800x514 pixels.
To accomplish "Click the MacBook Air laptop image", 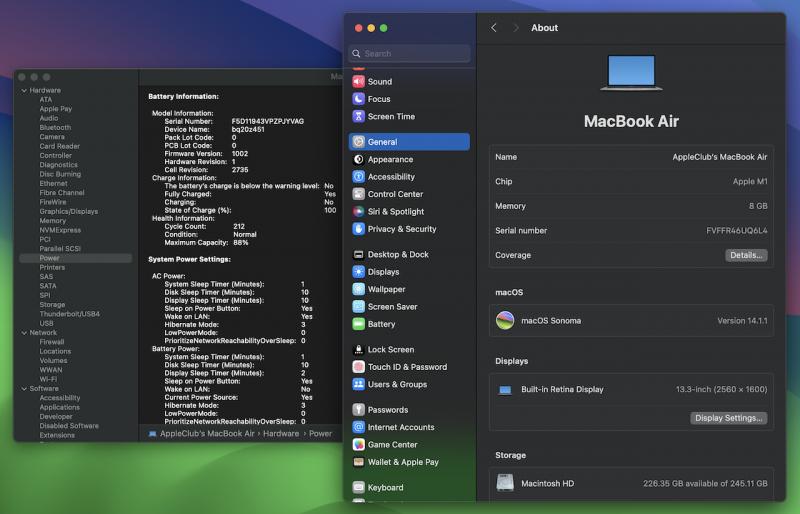I will pyautogui.click(x=631, y=72).
